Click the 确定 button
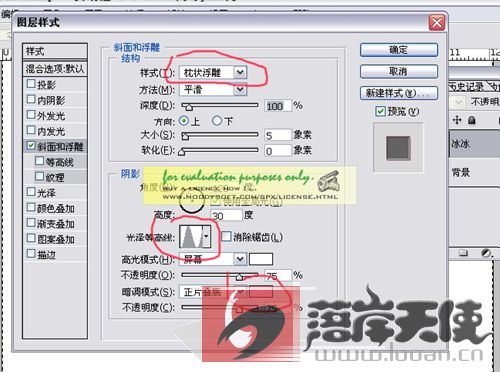Image resolution: width=500 pixels, height=372 pixels. (x=399, y=50)
